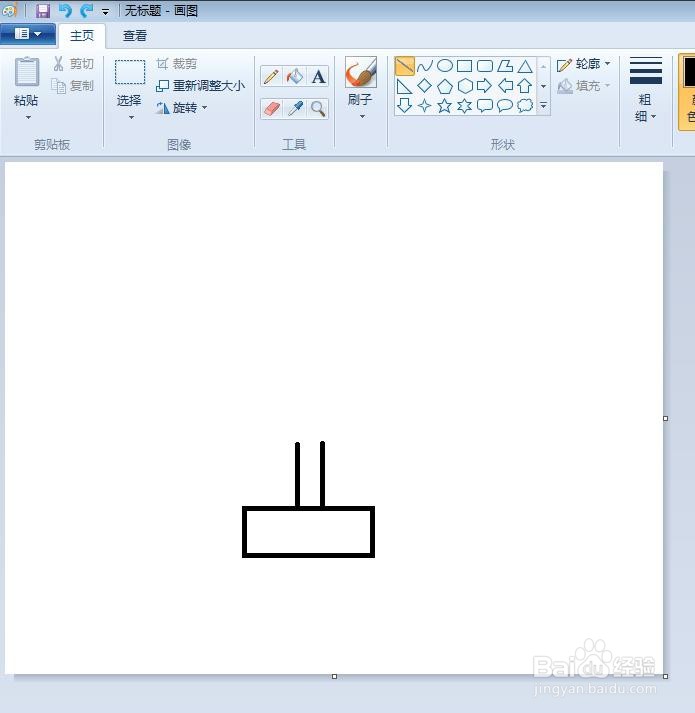Click the 复制 copy button
The image size is (695, 713).
(x=73, y=85)
